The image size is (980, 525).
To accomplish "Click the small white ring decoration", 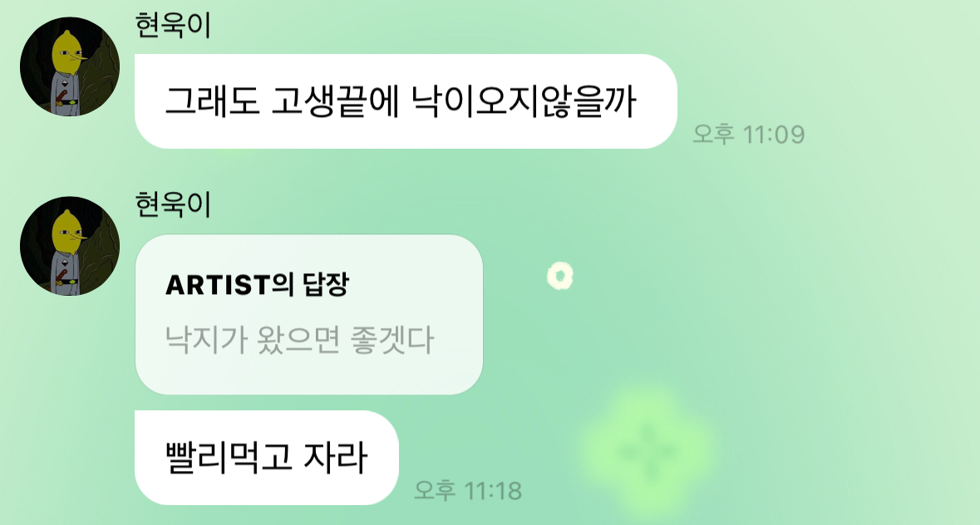I will tap(560, 276).
